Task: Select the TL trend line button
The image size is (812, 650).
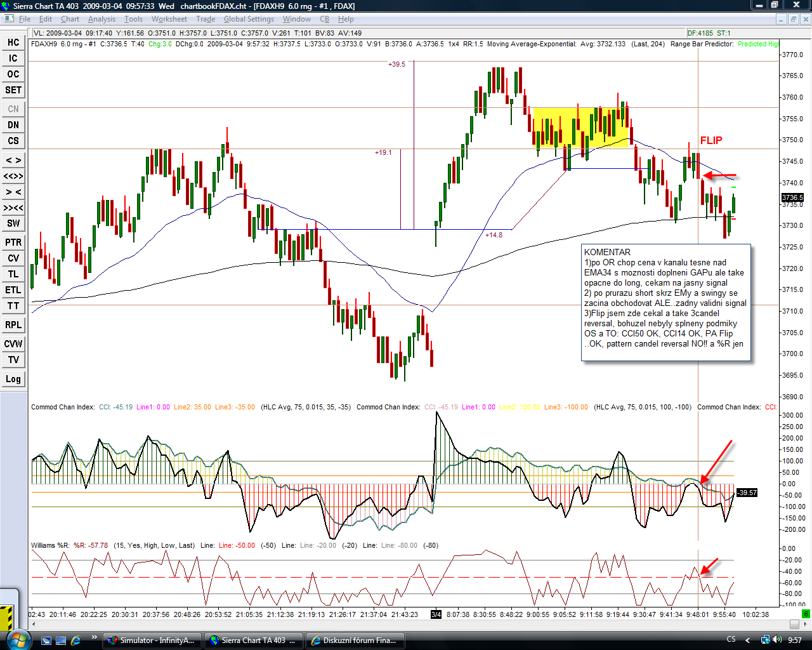Action: click(x=13, y=274)
